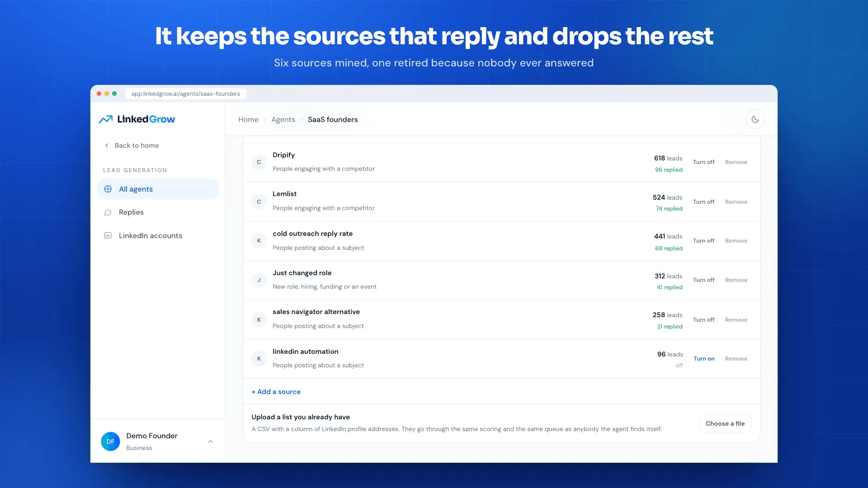Remove Just changed role source
The width and height of the screenshot is (868, 488).
736,280
